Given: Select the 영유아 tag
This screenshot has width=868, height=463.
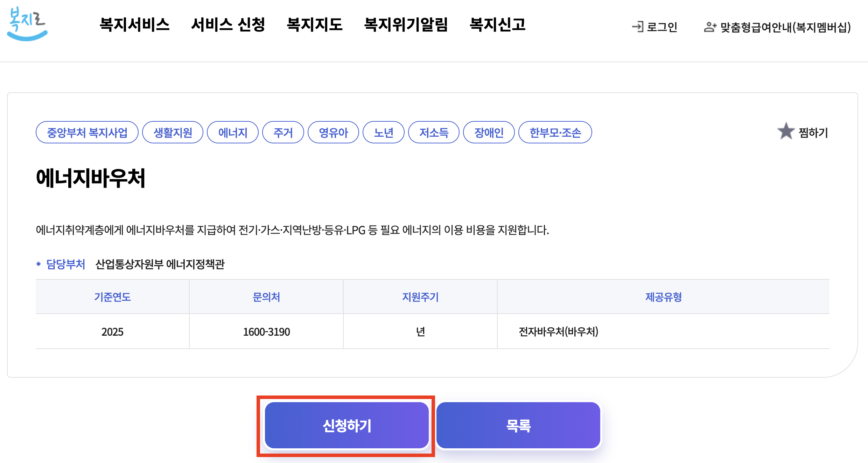Looking at the screenshot, I should pos(333,133).
